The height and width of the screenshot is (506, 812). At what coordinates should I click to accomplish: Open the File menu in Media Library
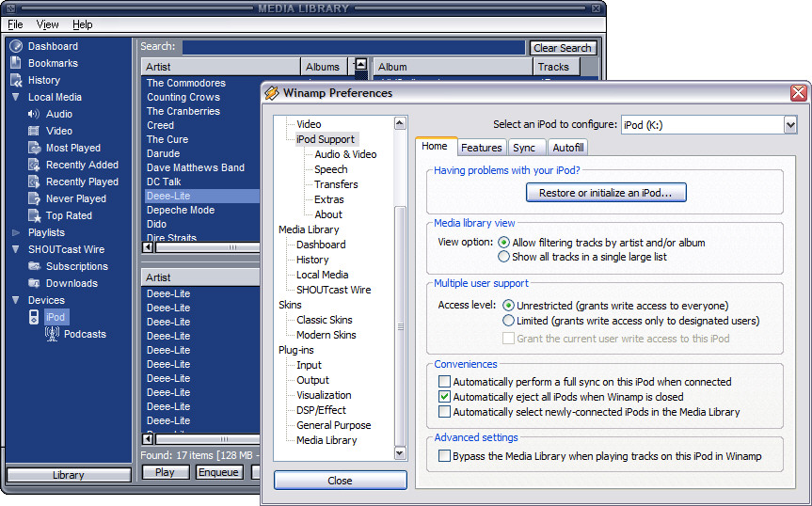[15, 24]
